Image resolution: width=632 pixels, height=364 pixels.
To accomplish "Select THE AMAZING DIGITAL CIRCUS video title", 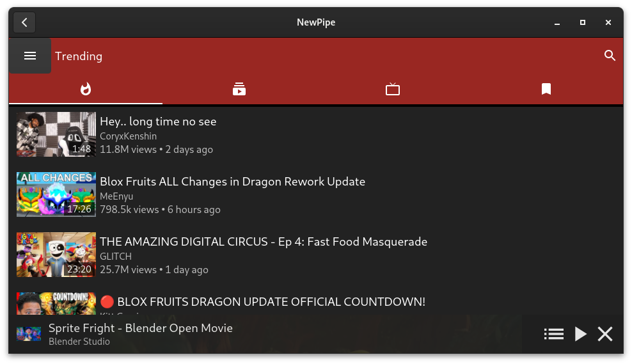I will tap(264, 242).
